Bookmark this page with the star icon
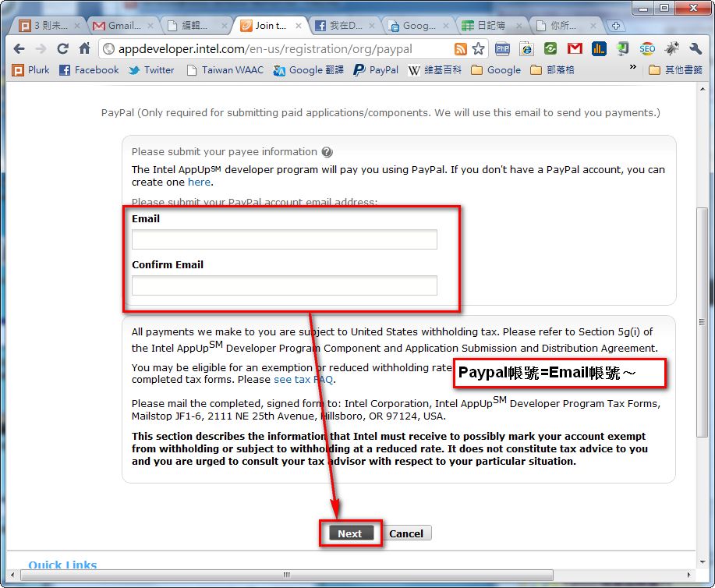715x588 pixels. tap(478, 49)
